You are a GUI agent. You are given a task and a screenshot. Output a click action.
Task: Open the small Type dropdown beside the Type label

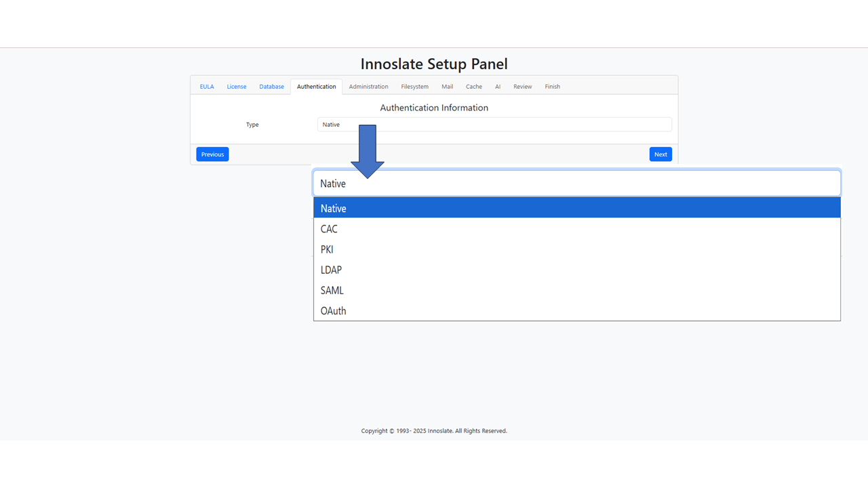(x=494, y=125)
